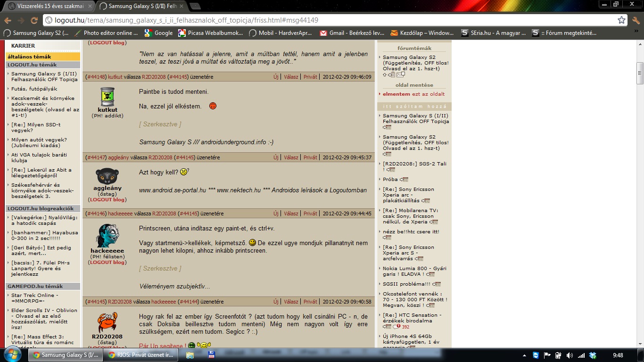The height and width of the screenshot is (362, 644).
Task: Open the Dropbox tray icon
Action: (x=593, y=355)
